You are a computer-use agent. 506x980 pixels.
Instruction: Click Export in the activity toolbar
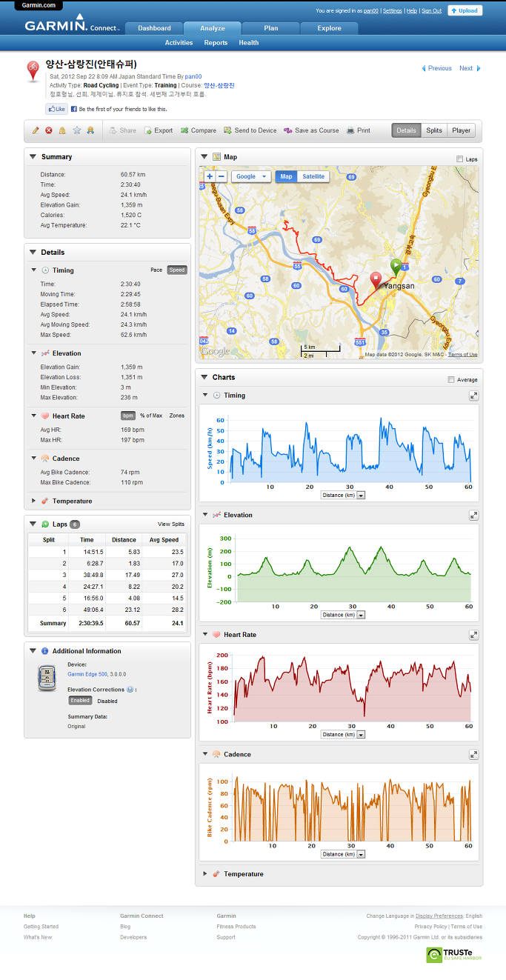158,130
